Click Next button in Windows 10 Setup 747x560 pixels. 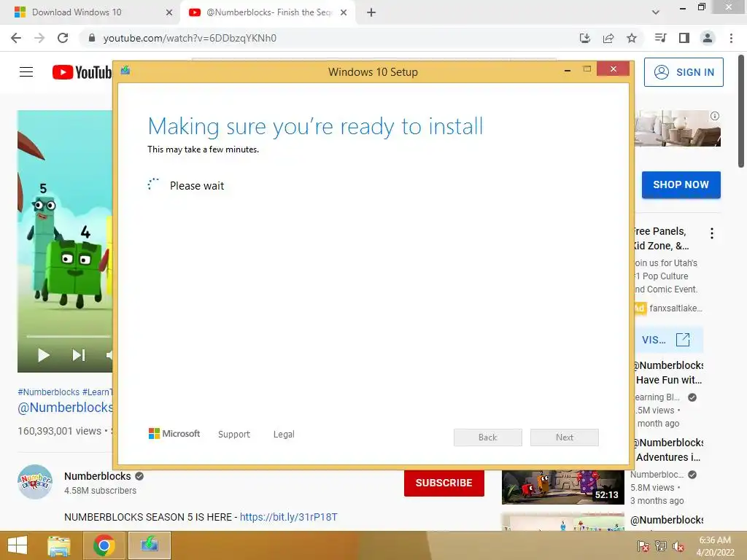coord(565,437)
